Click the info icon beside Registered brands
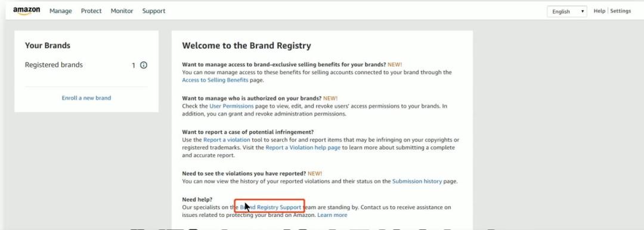The image size is (644, 230). (x=144, y=65)
